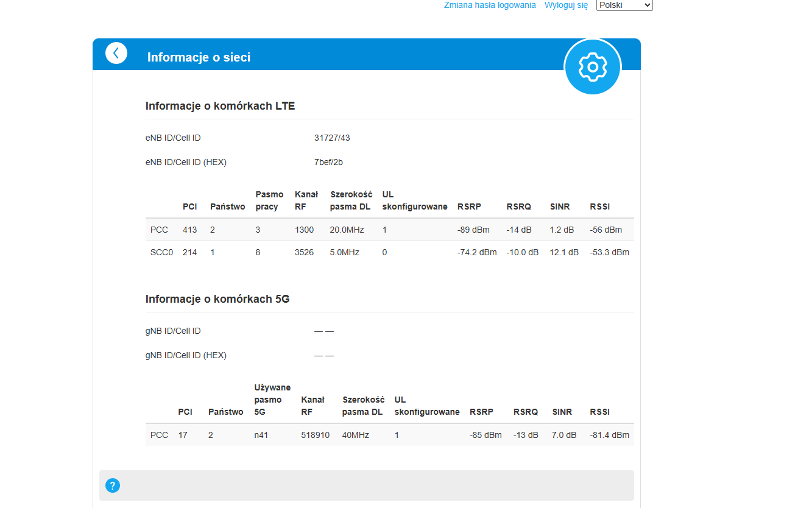This screenshot has width=812, height=508.
Task: Click 5G SINR value 7.0 dB
Action: coord(565,435)
